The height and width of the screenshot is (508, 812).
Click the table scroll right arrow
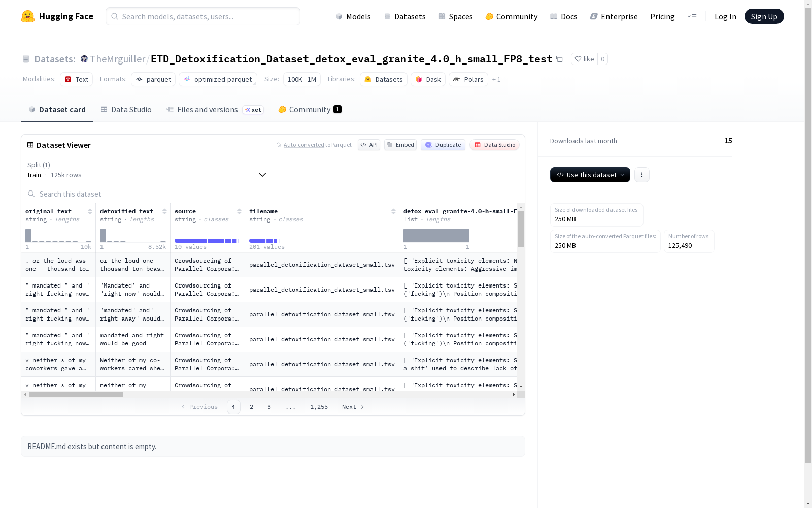(x=513, y=394)
